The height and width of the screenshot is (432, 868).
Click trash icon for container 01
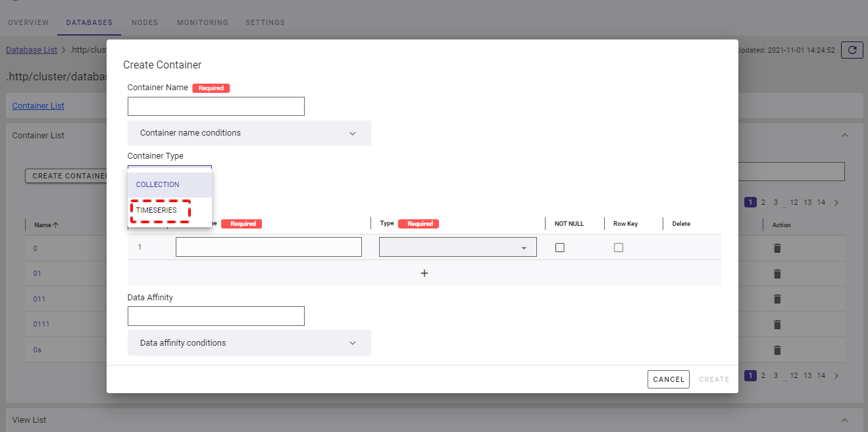coord(777,274)
